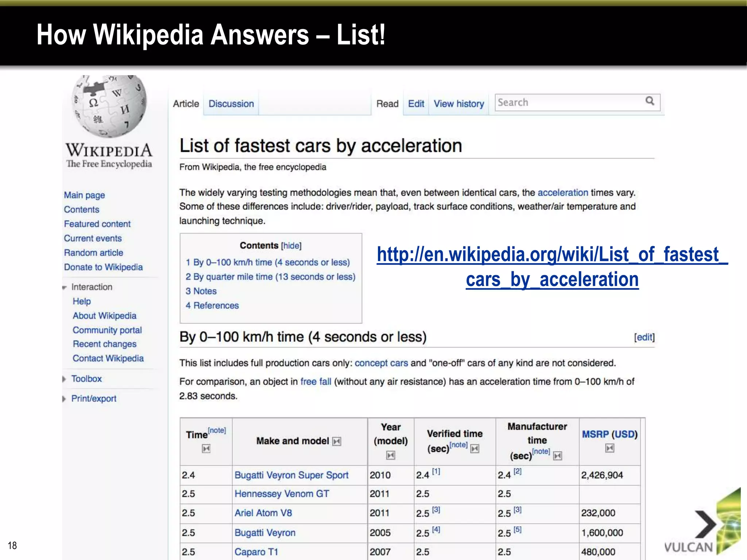Open the concept cars link
The width and height of the screenshot is (747, 560).
click(x=382, y=363)
